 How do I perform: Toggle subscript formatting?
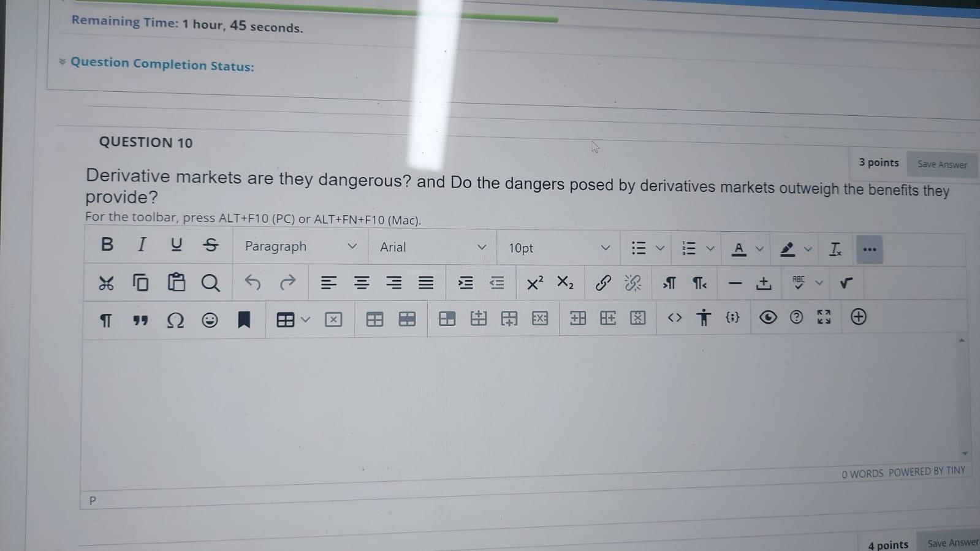565,283
